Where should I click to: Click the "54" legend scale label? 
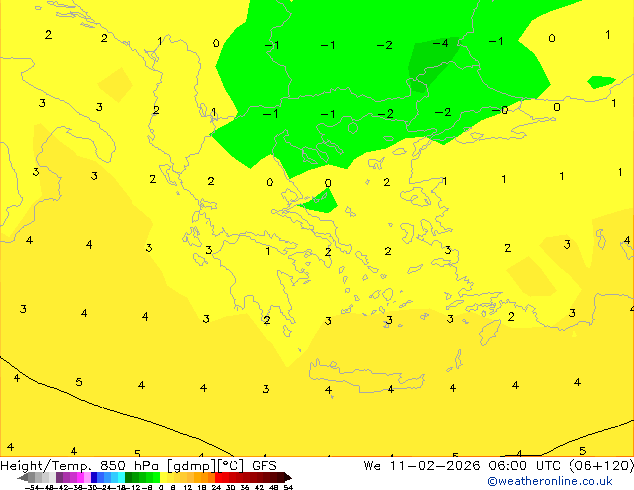[x=288, y=488]
